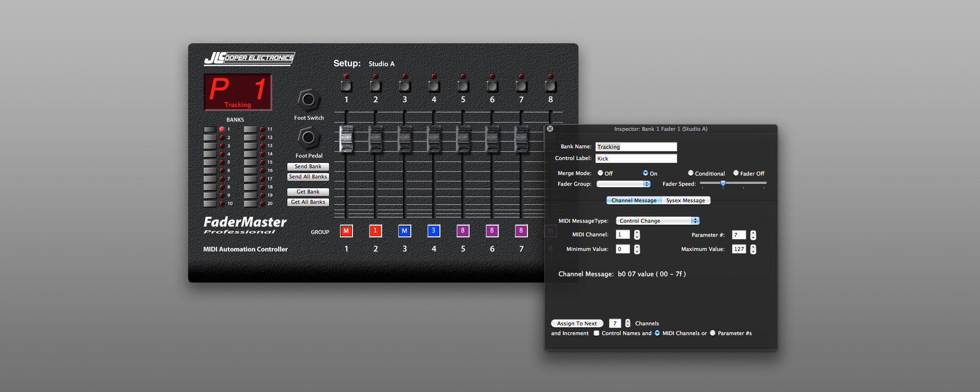Click the Foot Switch jack

[308, 100]
